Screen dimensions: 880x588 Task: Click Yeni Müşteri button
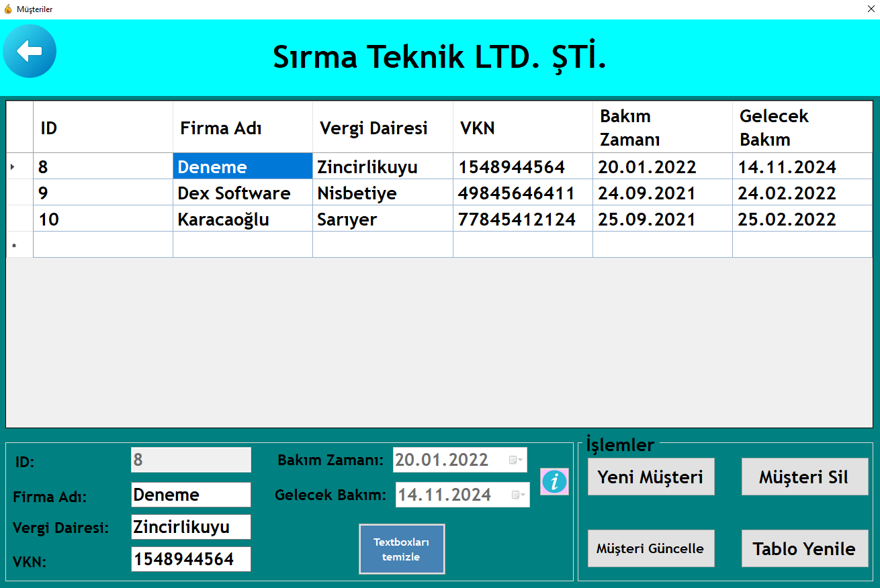click(651, 477)
